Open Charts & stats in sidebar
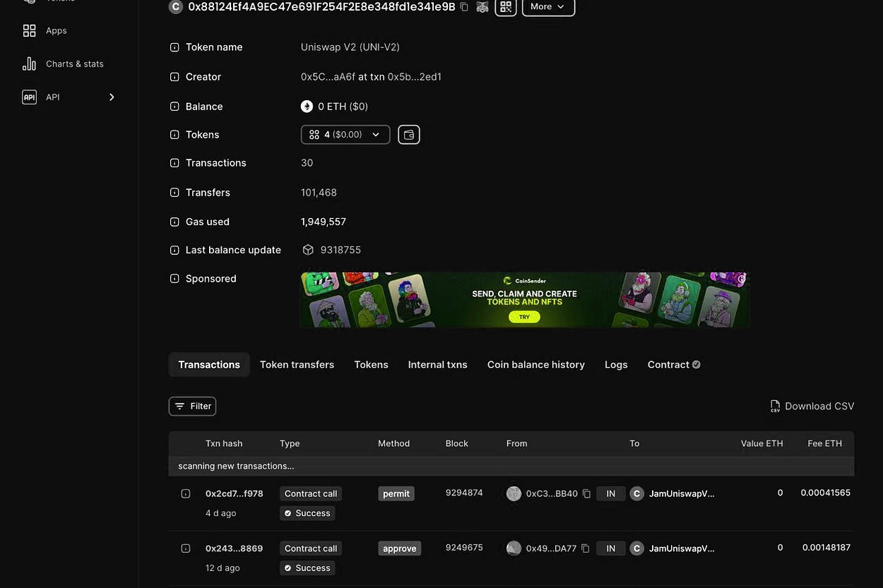Image resolution: width=883 pixels, height=588 pixels. [x=75, y=64]
